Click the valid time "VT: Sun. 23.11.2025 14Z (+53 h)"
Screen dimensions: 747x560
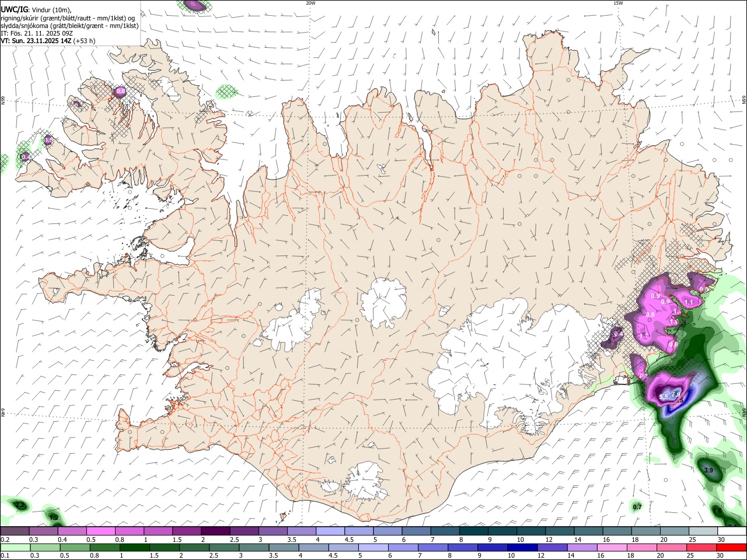[x=48, y=41]
